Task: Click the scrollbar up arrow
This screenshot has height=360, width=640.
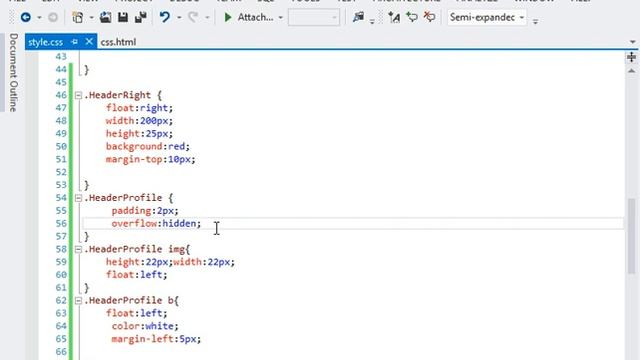Action: (x=631, y=71)
